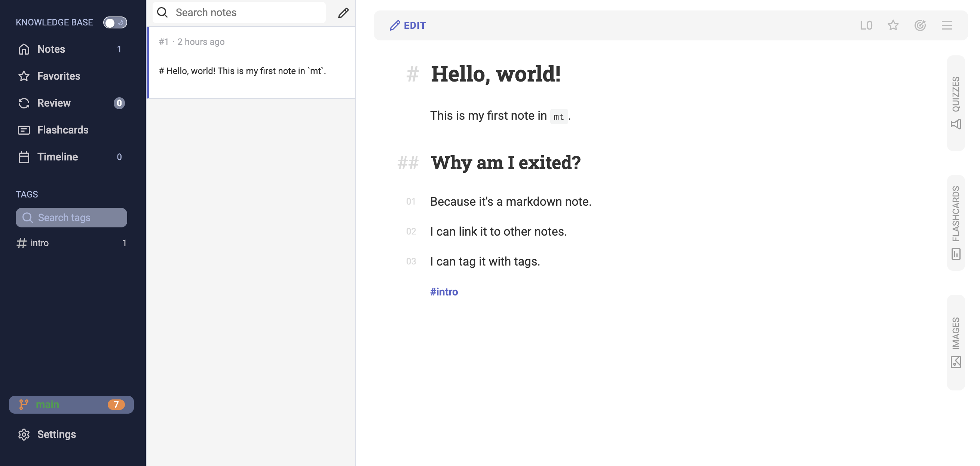
Task: Open Flashcards from sidebar
Action: pos(63,130)
